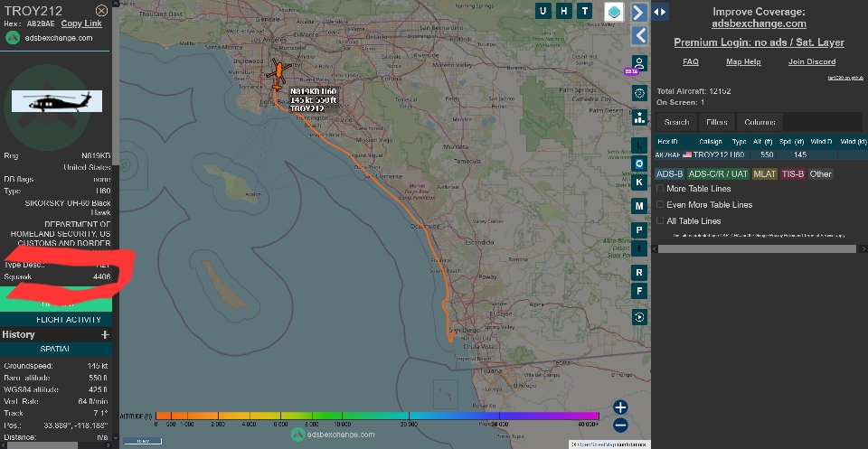Switch to the Filters tab
Screen dimensions: 868x449
point(717,122)
